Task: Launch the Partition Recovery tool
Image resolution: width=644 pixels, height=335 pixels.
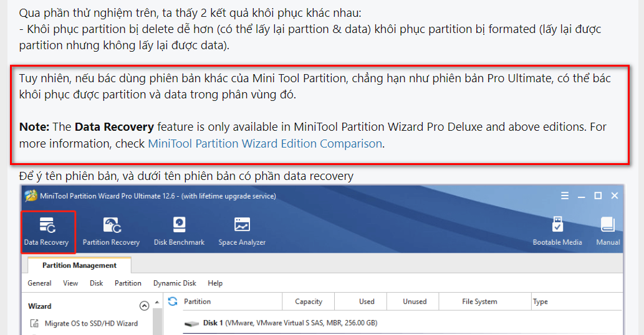Action: point(112,232)
